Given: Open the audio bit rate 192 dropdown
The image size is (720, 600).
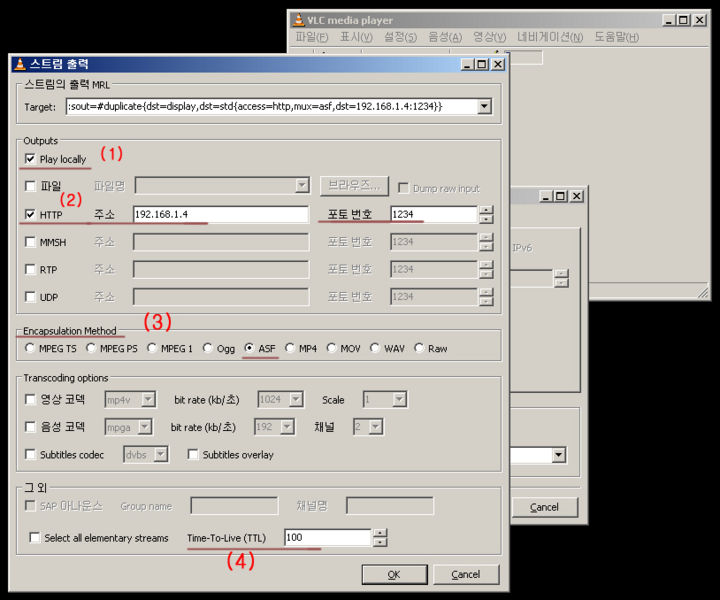Looking at the screenshot, I should click(x=287, y=427).
